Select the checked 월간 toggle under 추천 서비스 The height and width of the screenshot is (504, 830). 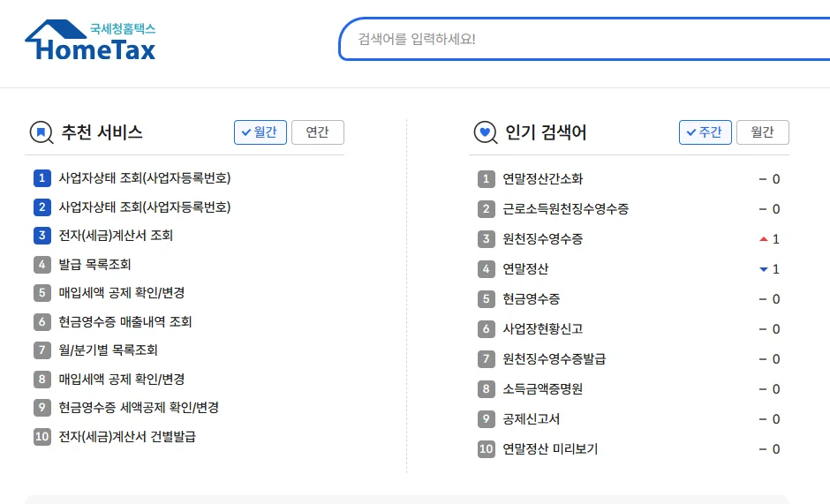pyautogui.click(x=260, y=132)
